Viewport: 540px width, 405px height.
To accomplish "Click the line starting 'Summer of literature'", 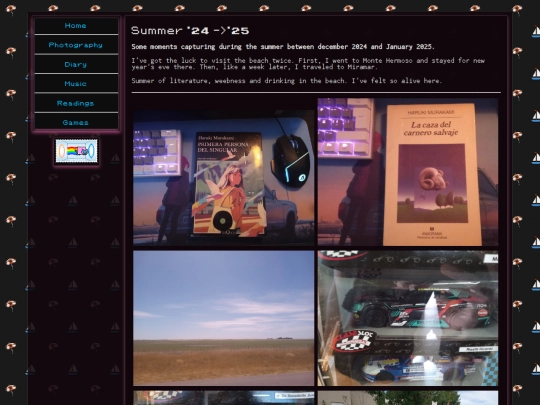I will tap(286, 81).
